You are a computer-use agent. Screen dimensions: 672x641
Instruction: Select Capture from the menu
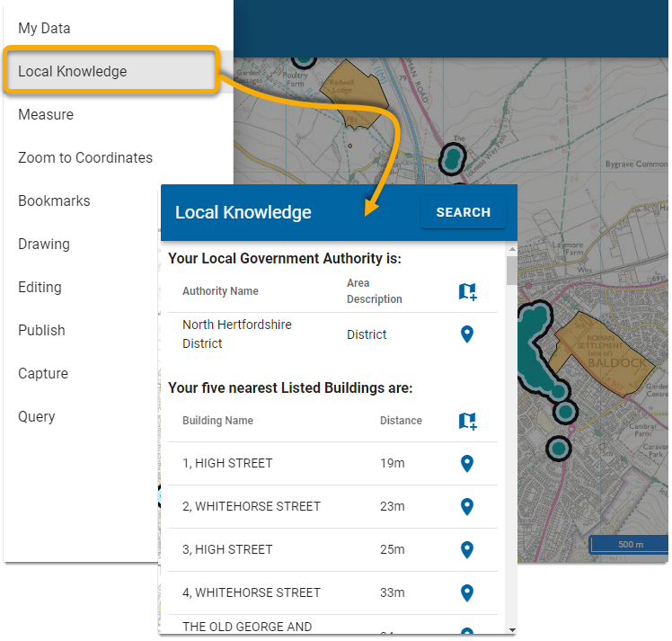coord(43,374)
